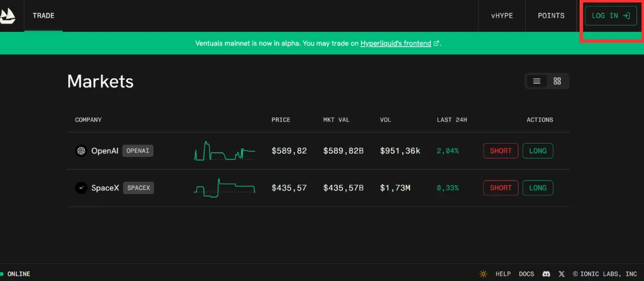
Task: Go long on OpenAI
Action: click(537, 151)
